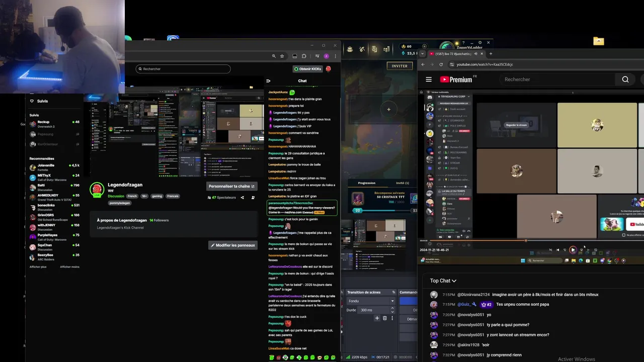Delete the scene transition in OBS
Image resolution: width=644 pixels, height=362 pixels.
[385, 318]
